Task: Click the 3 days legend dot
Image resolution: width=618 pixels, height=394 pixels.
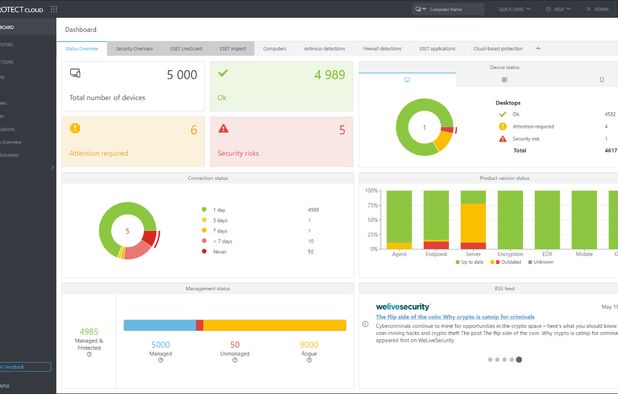Action: click(204, 220)
